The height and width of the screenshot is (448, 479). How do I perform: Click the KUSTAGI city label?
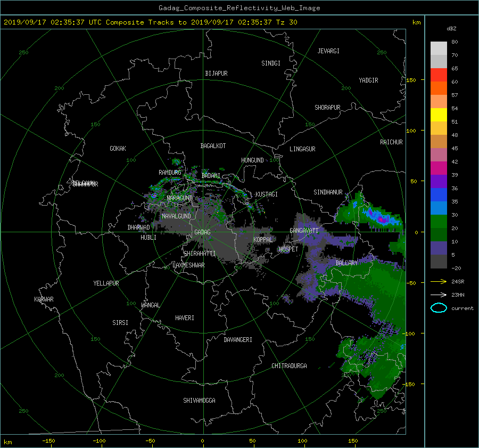point(267,194)
